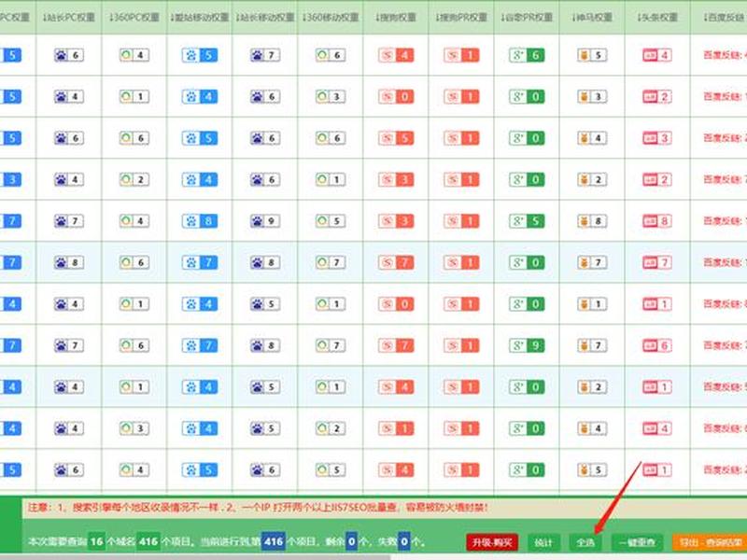Sort by ↓搜狗权重 column header

coord(395,18)
